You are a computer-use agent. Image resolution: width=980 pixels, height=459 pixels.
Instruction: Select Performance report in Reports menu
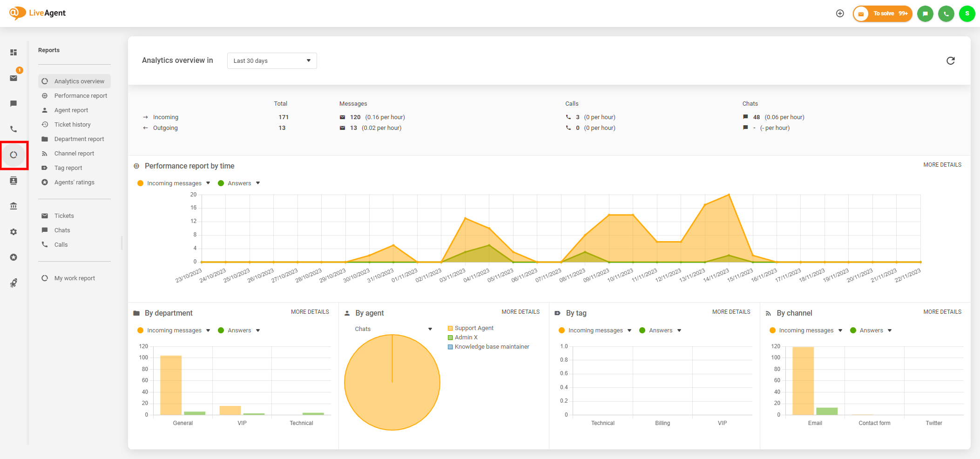(80, 95)
